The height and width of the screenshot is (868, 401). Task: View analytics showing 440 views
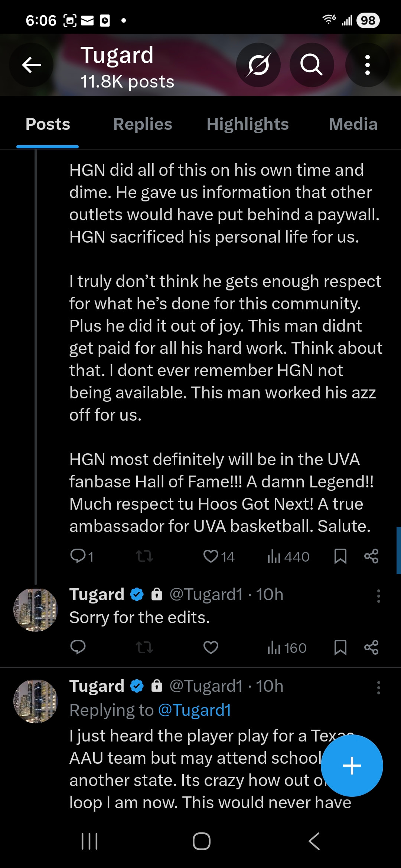[288, 556]
